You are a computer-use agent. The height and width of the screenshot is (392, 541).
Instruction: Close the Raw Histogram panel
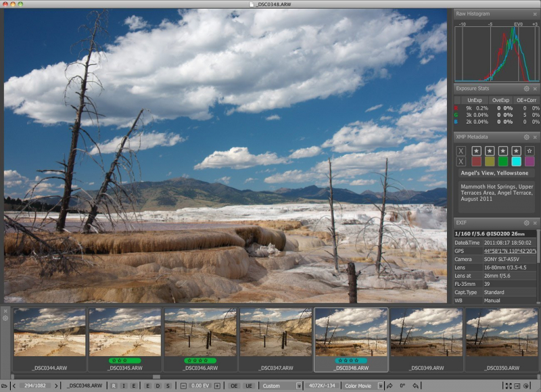coord(535,14)
